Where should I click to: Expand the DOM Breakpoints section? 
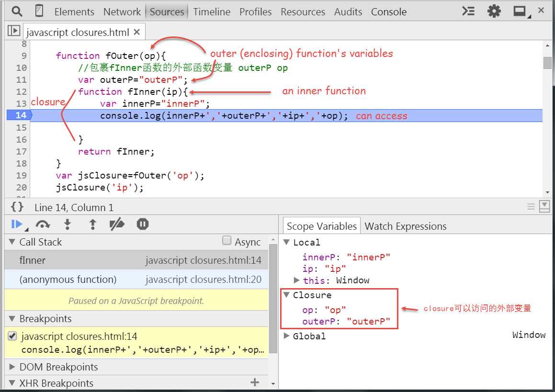point(11,367)
